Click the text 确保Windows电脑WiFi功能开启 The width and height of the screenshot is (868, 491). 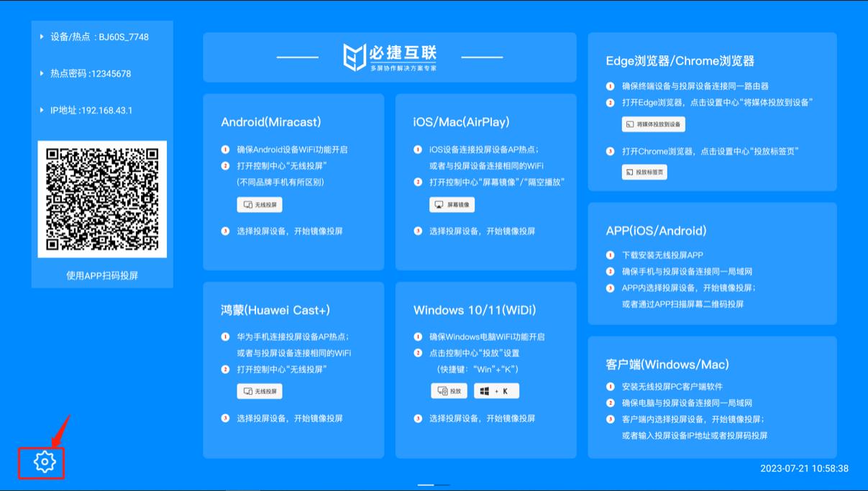pos(487,336)
